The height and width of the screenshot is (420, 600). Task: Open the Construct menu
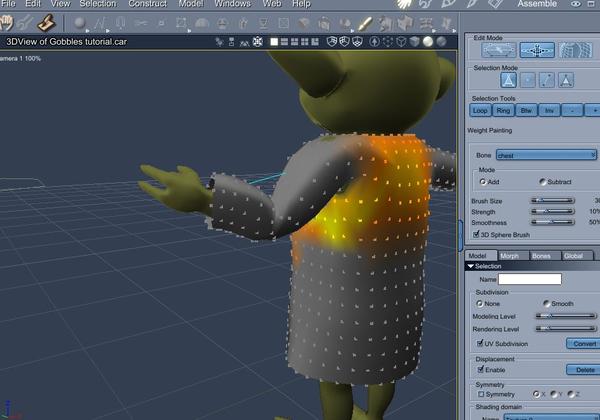tap(148, 4)
